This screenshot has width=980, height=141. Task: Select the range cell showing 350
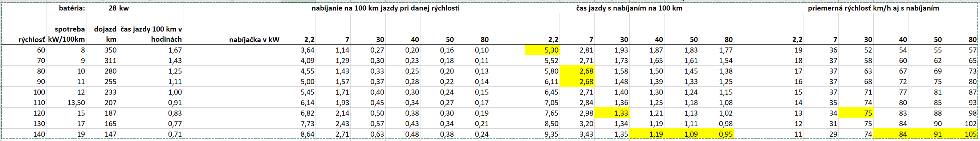[x=102, y=50]
